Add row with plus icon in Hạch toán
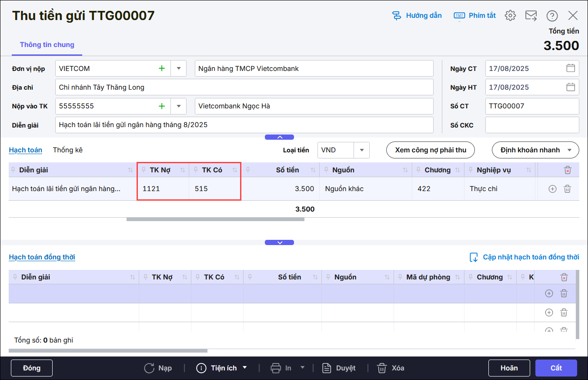 [552, 189]
